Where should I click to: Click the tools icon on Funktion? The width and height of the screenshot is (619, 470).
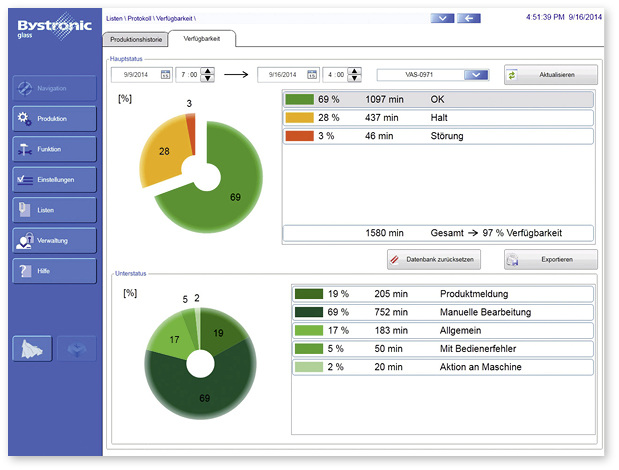pos(24,149)
